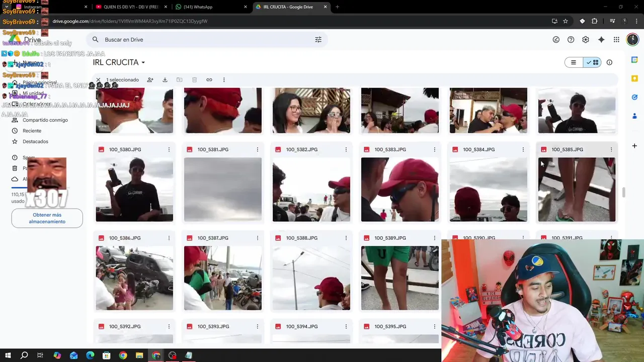644x362 pixels.
Task: Open the options menu for 100_5387.JPG
Action: coord(258,238)
